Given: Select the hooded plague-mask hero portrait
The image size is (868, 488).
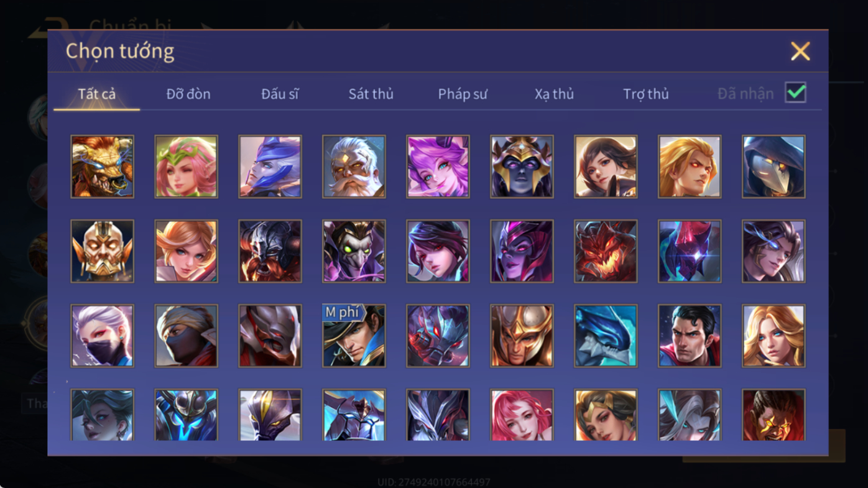Looking at the screenshot, I should [x=773, y=167].
